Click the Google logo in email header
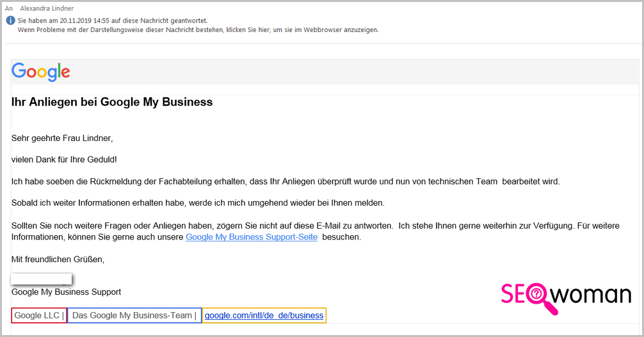Image resolution: width=644 pixels, height=337 pixels. tap(41, 72)
